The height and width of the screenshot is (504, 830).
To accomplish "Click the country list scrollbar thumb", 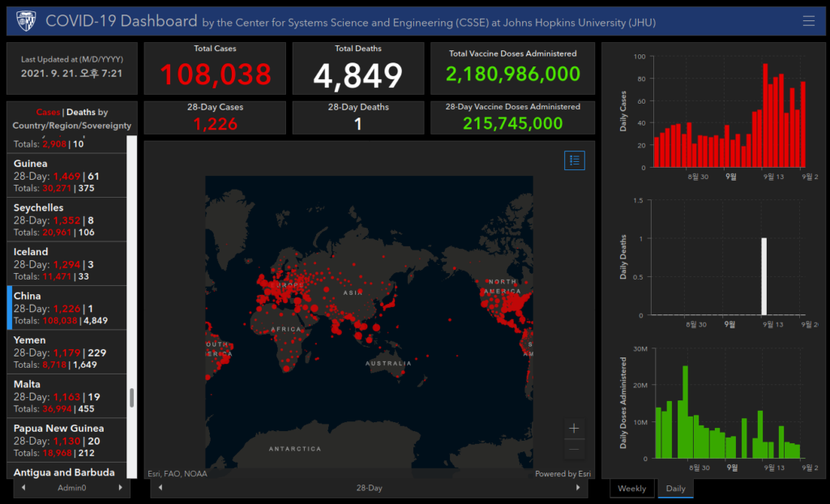I will (132, 398).
